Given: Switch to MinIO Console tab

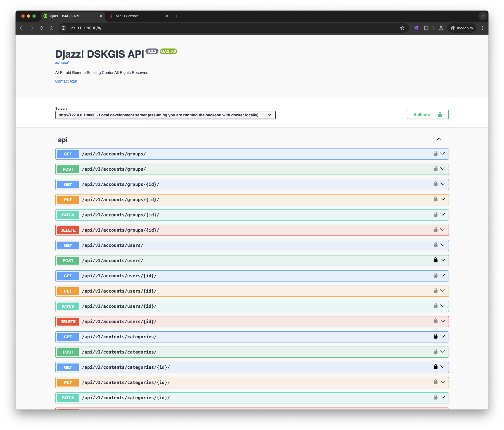Looking at the screenshot, I should 139,16.
